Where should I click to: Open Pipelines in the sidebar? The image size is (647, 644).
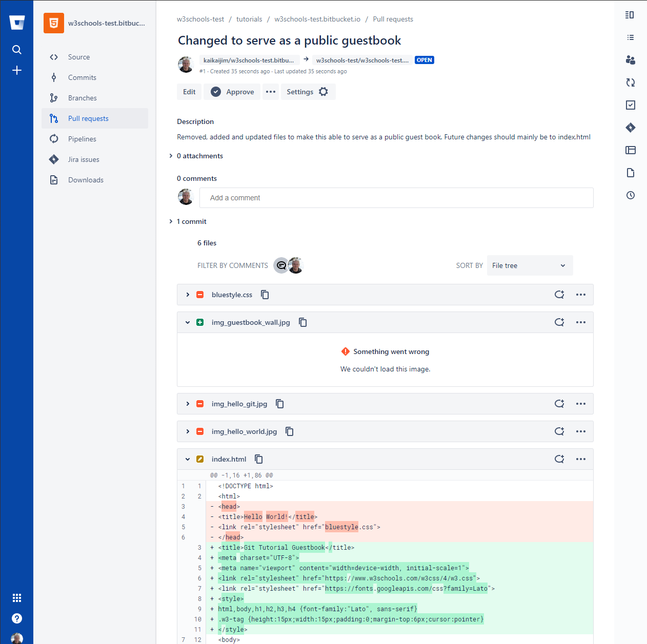(82, 139)
